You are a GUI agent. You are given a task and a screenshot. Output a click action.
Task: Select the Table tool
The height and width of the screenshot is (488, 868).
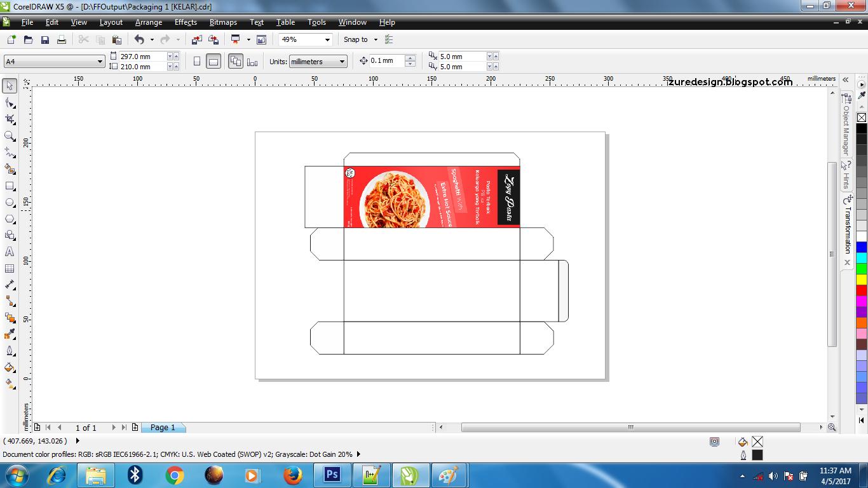9,268
